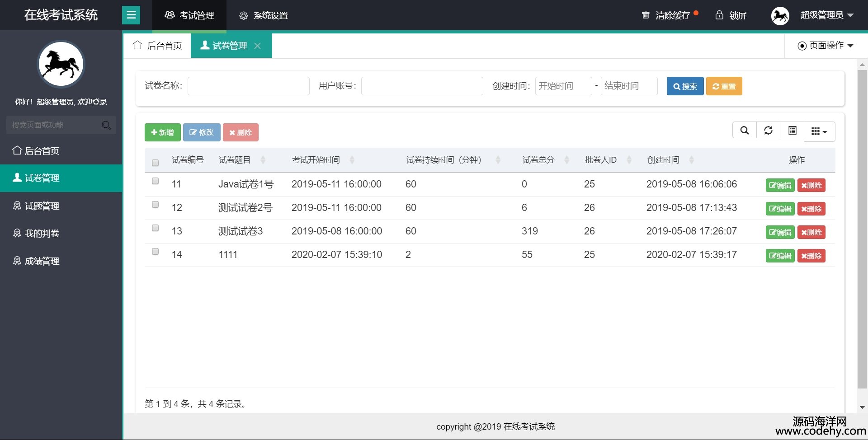Switch to the 后台首页 tab
This screenshot has height=440, width=868.
157,46
